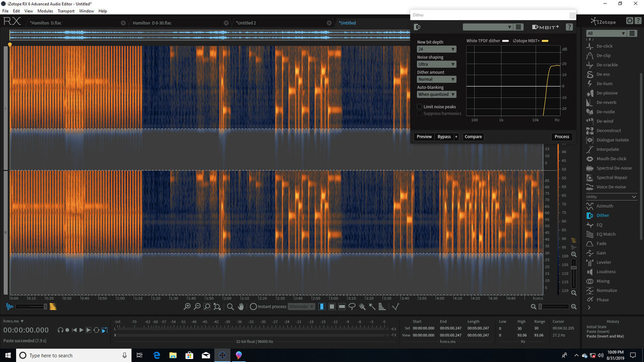Toggle loop playback
The height and width of the screenshot is (362, 644).
point(96,330)
